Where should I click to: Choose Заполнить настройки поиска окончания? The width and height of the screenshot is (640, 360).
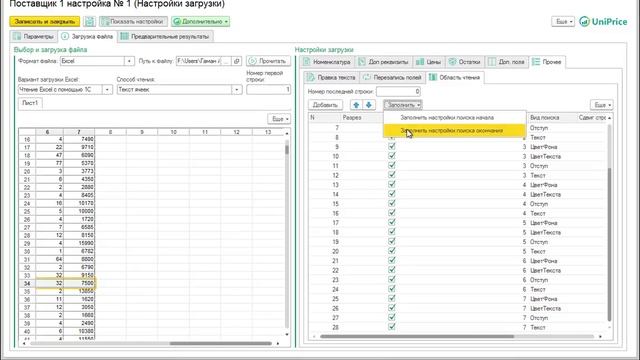coord(454,131)
